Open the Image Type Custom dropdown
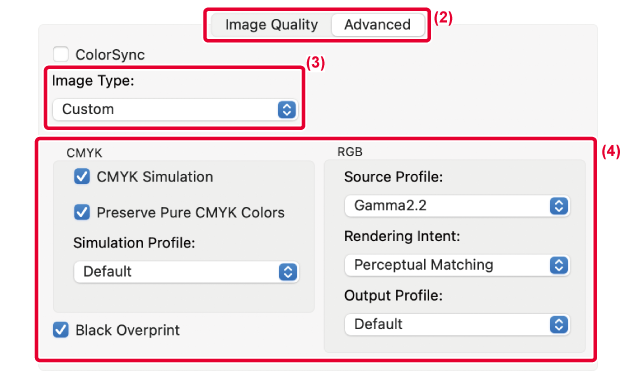Viewport: 632px width, 381px height. pyautogui.click(x=175, y=109)
